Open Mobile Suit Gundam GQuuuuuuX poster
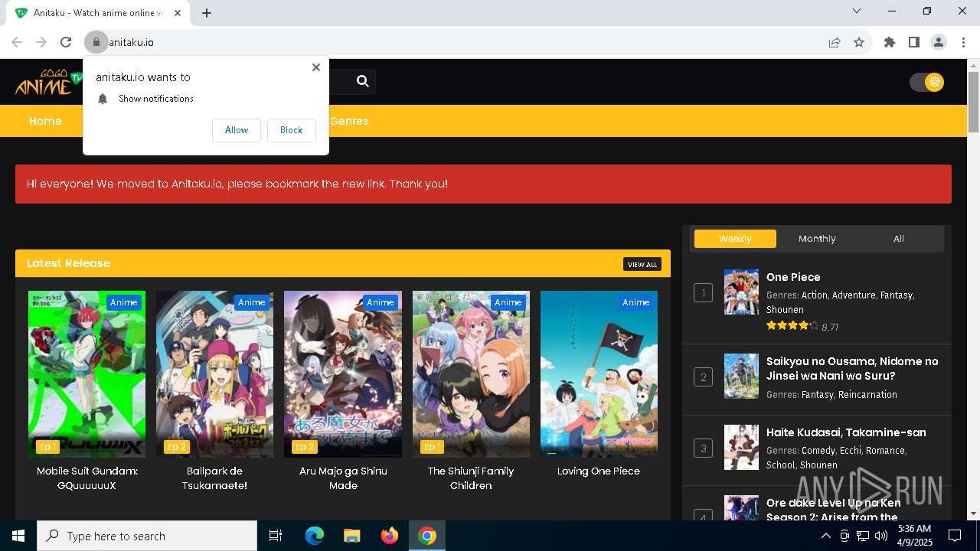This screenshot has height=551, width=980. point(87,374)
